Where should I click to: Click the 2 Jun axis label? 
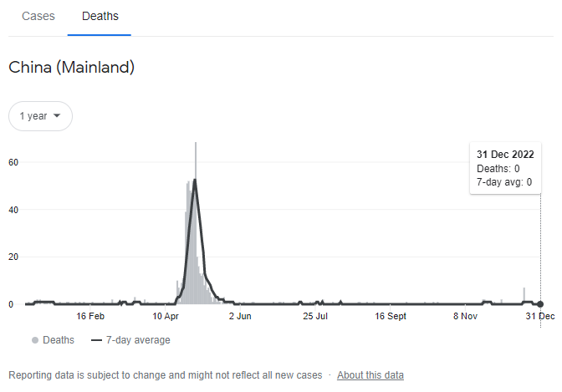pos(240,316)
